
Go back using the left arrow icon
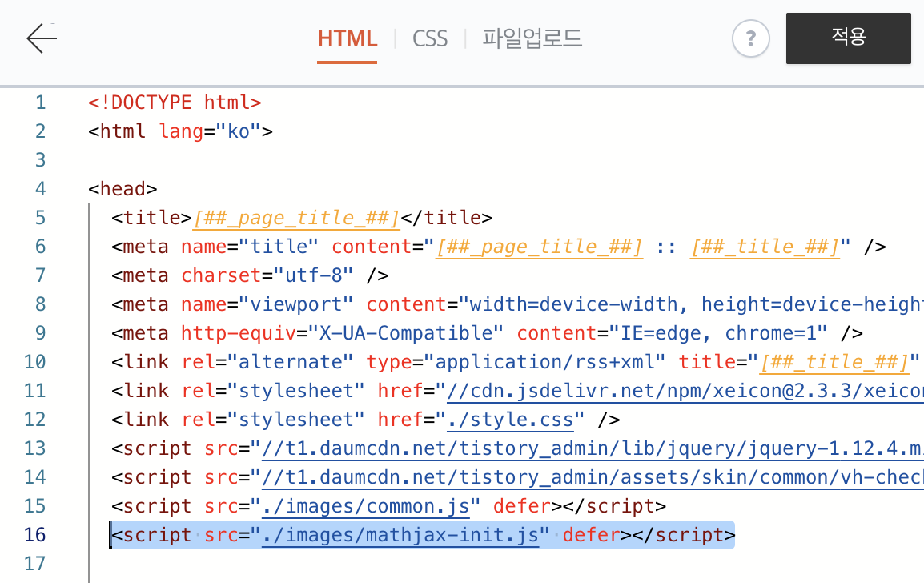(42, 38)
